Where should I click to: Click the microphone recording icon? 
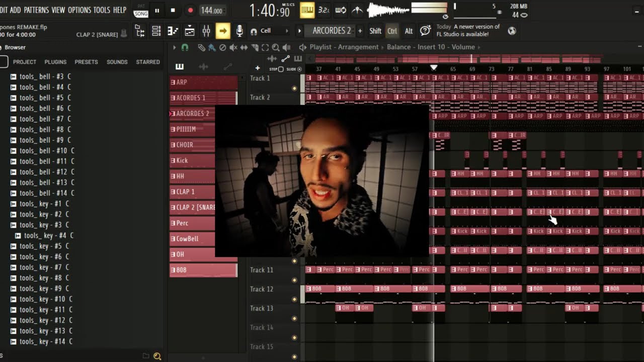[x=239, y=31]
